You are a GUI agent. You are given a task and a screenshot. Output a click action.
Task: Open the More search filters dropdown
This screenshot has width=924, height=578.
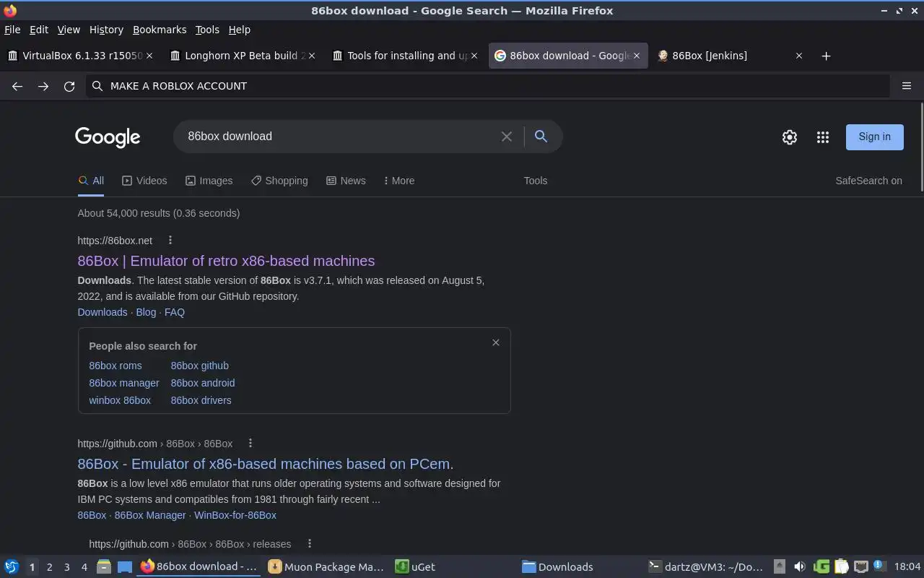pos(398,181)
